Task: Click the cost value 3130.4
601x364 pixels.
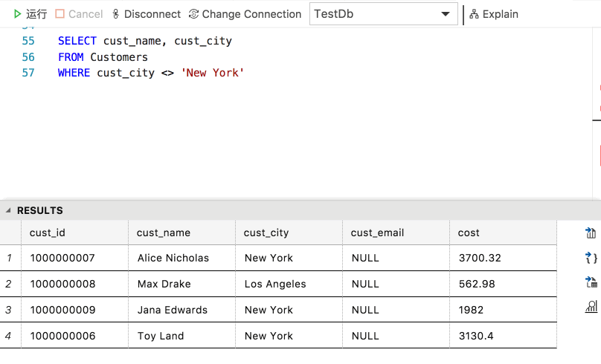Action: click(x=504, y=336)
